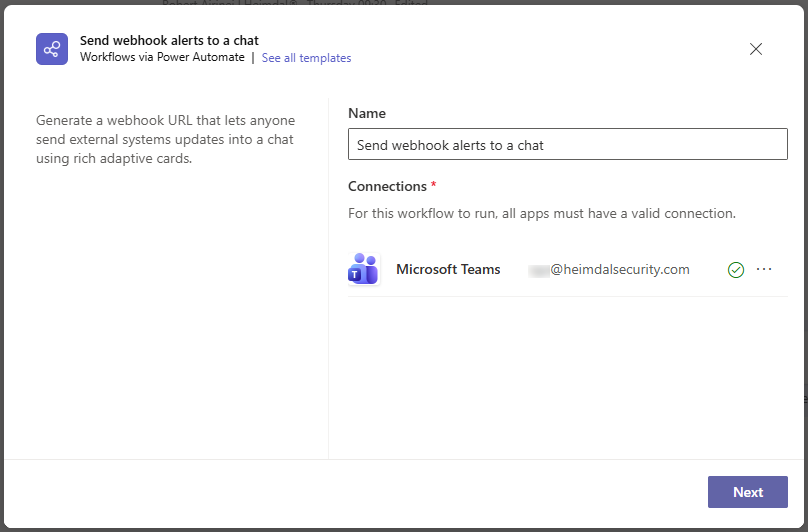
Task: Click the valid connection requirement note
Action: [x=542, y=213]
